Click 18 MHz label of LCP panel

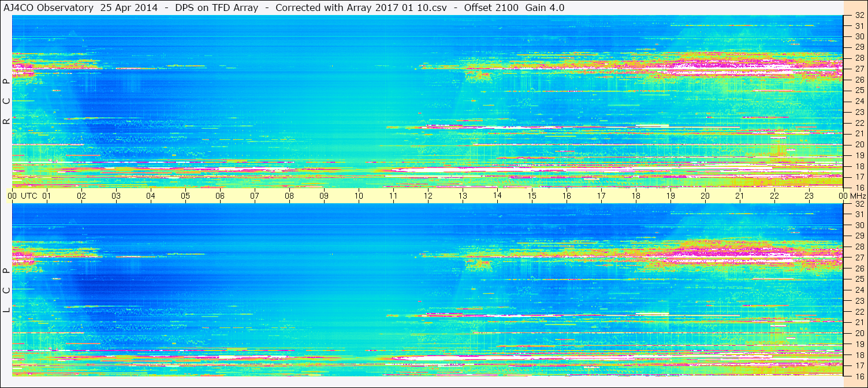(859, 355)
